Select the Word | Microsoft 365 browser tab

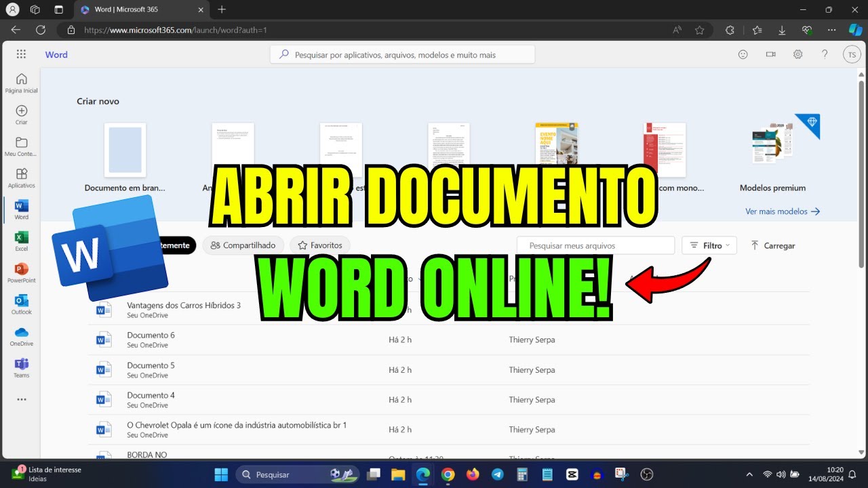[144, 9]
